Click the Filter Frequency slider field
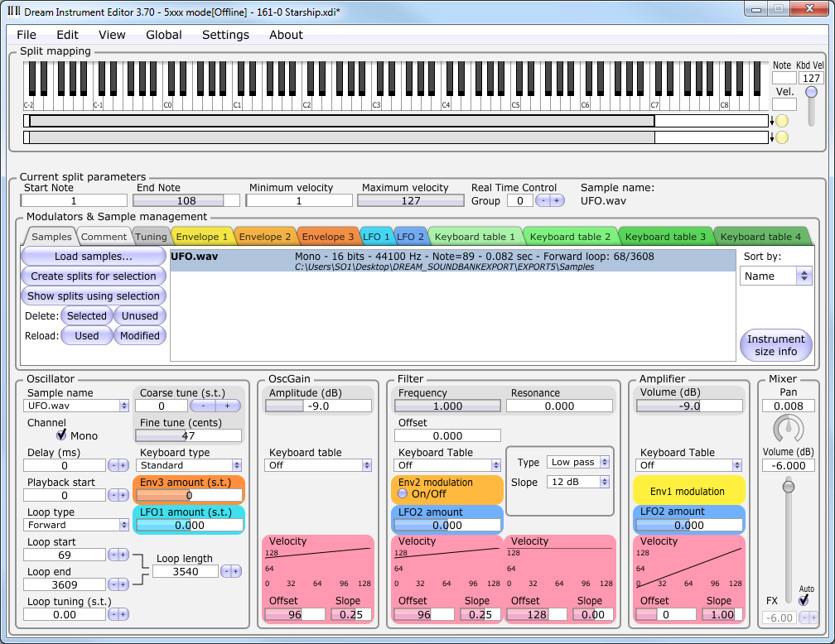Screen dimensions: 835x644 (447, 406)
